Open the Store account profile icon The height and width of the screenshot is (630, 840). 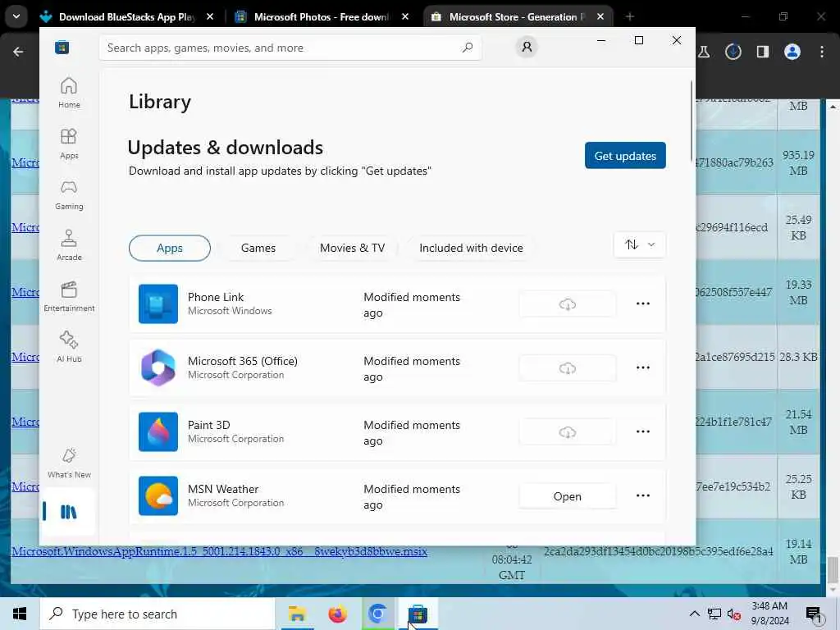pos(527,47)
